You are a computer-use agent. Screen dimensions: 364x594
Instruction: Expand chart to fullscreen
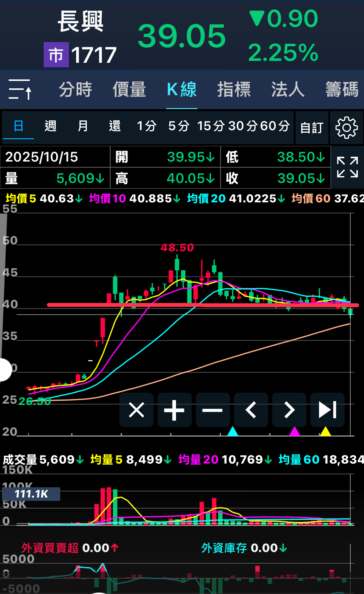coord(347,167)
